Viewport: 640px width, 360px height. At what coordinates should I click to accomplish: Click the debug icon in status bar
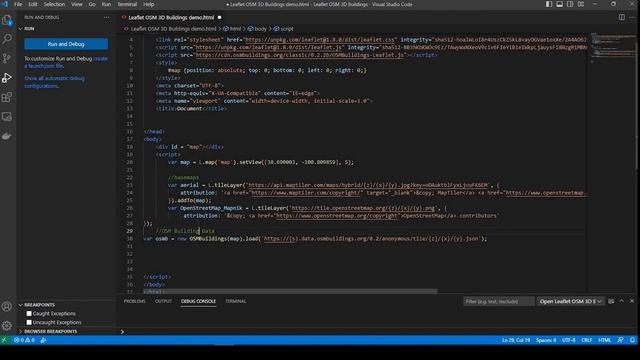pyautogui.click(x=43, y=340)
